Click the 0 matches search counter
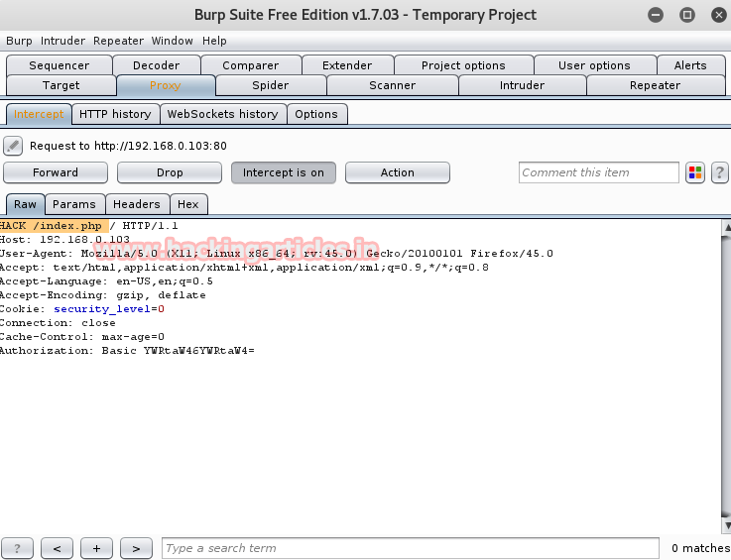The height and width of the screenshot is (560, 731). (701, 548)
